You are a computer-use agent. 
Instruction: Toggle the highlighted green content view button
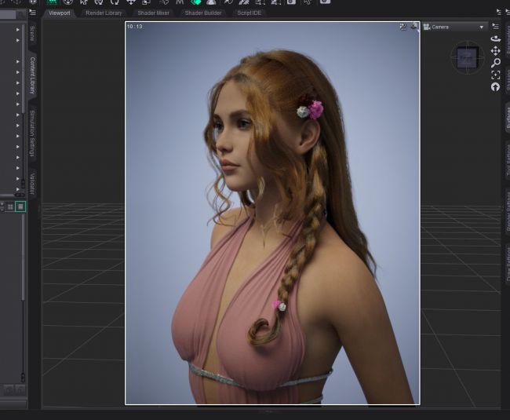(x=20, y=206)
